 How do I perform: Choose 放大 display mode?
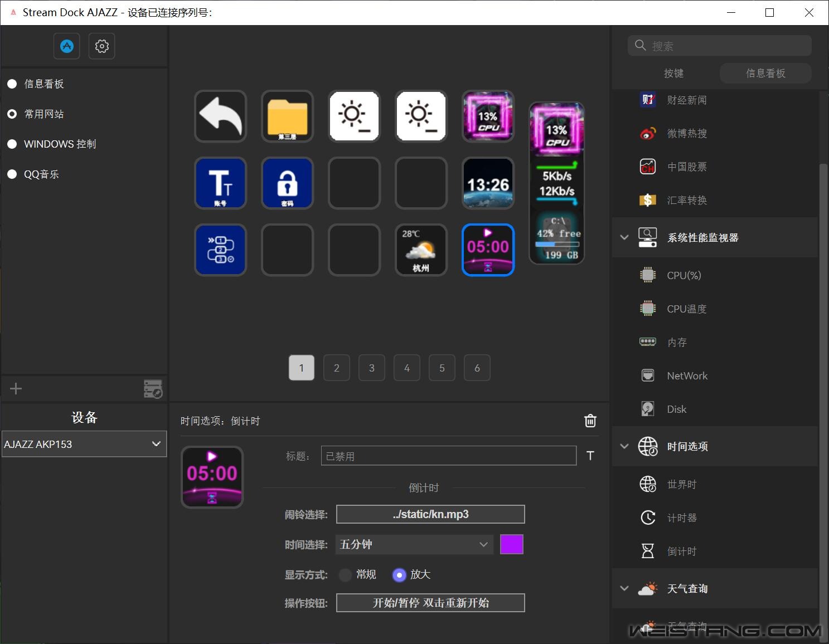click(399, 574)
